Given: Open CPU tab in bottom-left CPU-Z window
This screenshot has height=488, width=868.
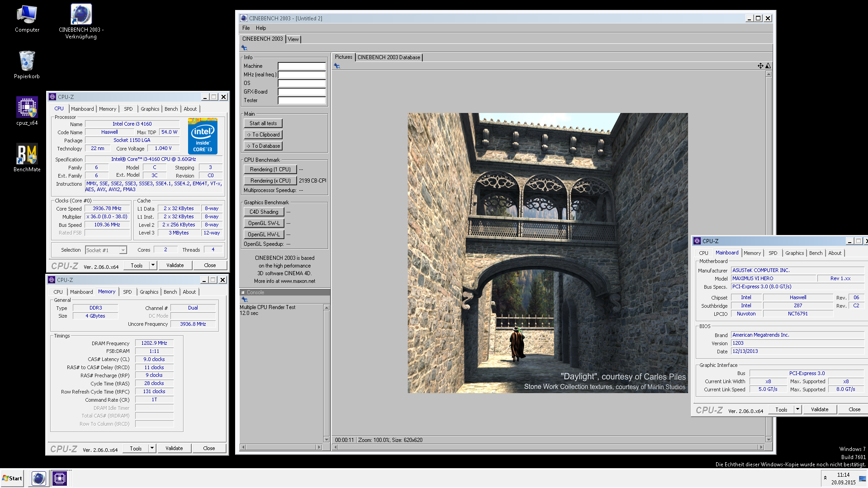Looking at the screenshot, I should tap(58, 292).
